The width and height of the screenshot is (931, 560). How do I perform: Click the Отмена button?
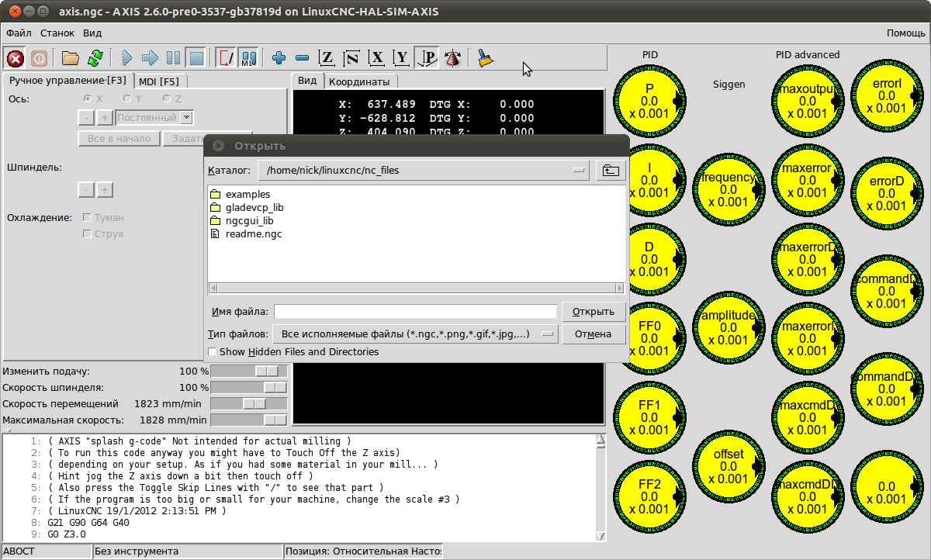[x=594, y=334]
